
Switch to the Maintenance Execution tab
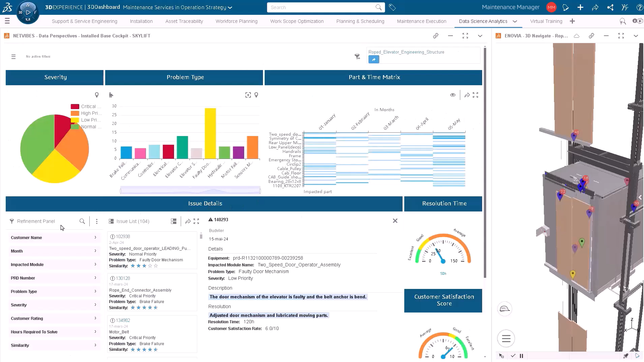coord(421,21)
